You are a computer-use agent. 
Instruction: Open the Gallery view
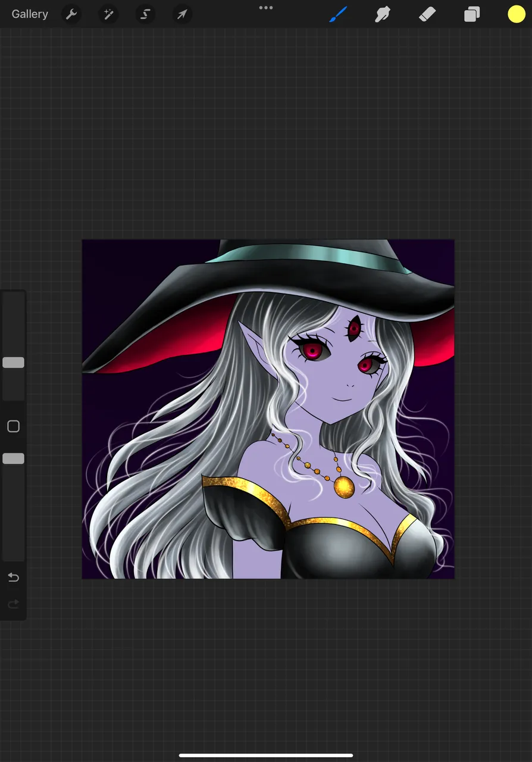(x=30, y=14)
